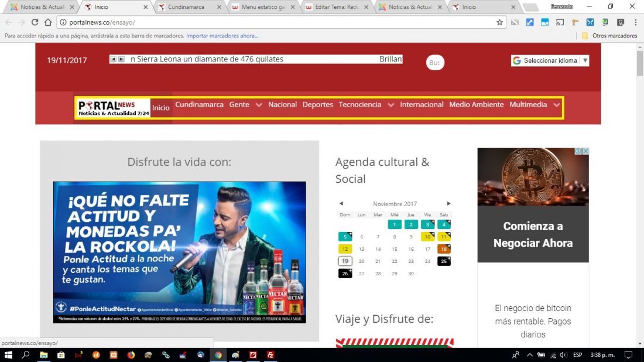Open File Explorer from taskbar

[x=43, y=355]
